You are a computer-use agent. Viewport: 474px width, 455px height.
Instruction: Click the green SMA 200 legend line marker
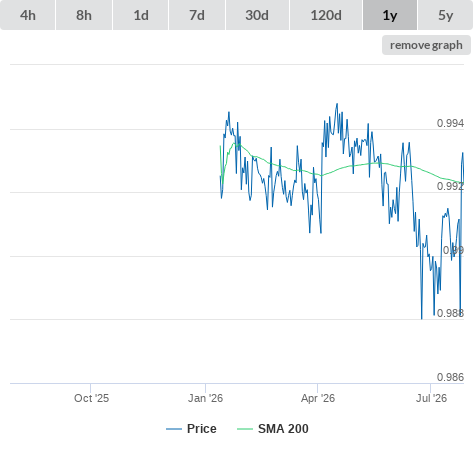245,429
